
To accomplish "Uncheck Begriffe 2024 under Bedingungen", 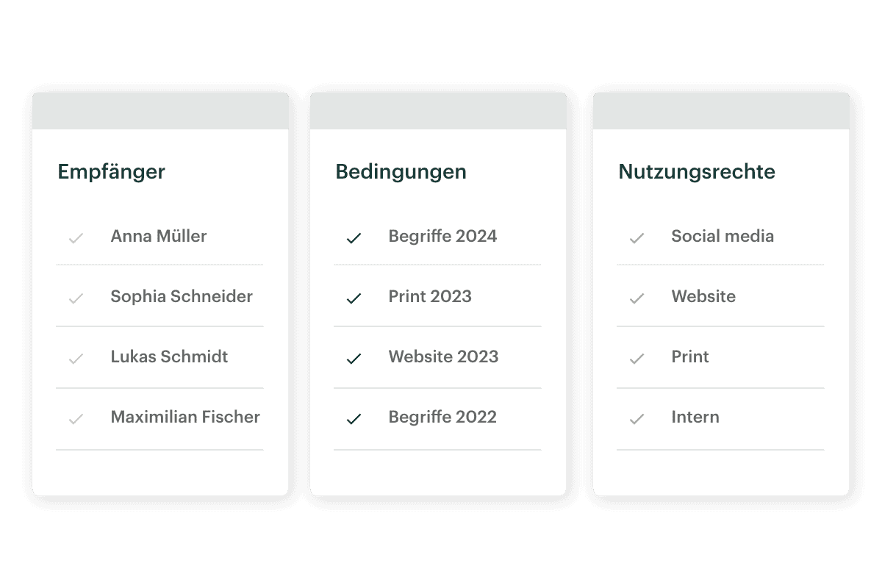I will click(354, 237).
